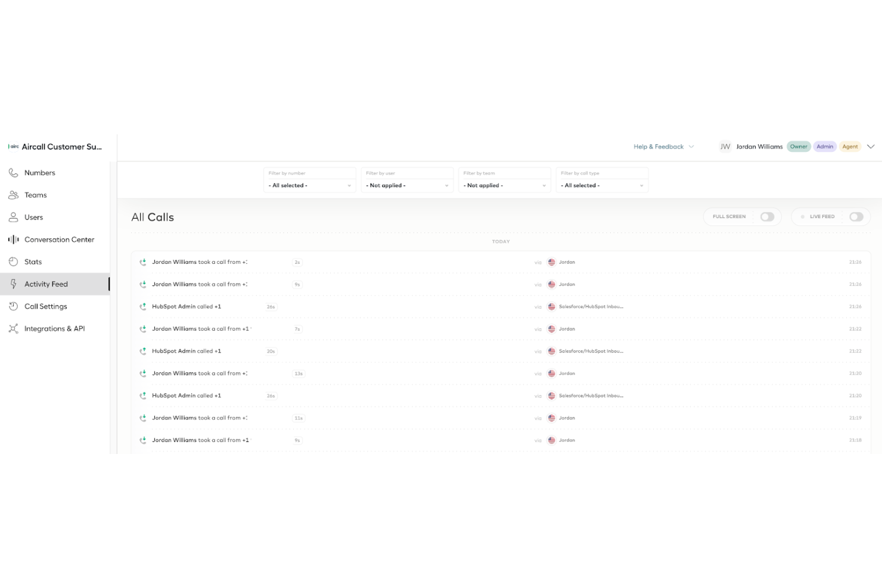Click the Integrations & API network icon
Viewport: 882px width, 588px height.
tap(13, 328)
